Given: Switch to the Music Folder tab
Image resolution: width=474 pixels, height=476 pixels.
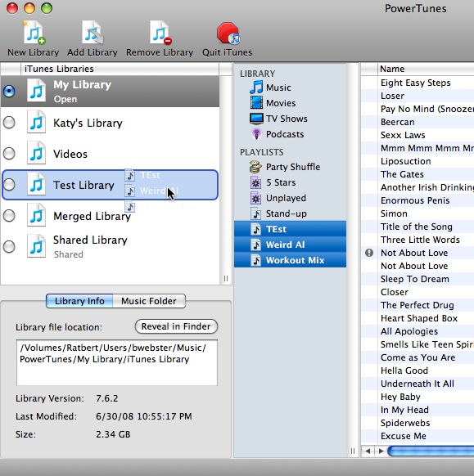Looking at the screenshot, I should point(149,301).
